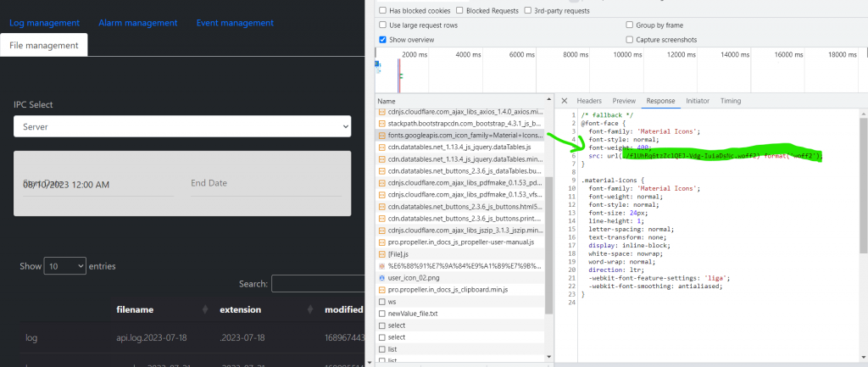Select the Response tab
This screenshot has height=367, width=868.
click(x=661, y=101)
